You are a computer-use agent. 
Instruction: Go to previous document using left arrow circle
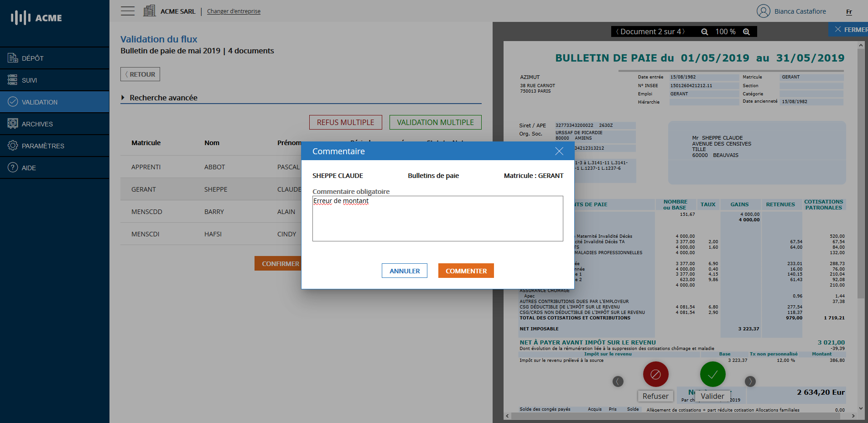[618, 381]
